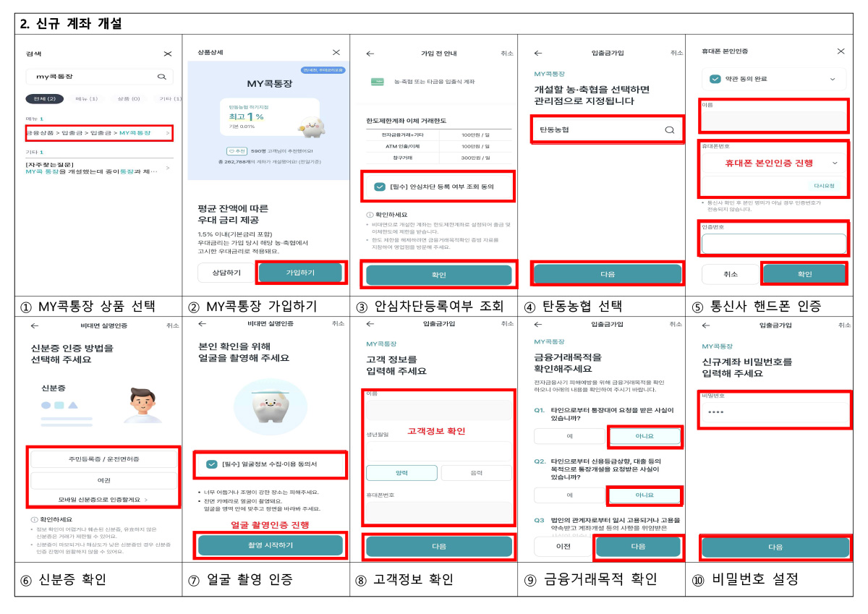This screenshot has height=614, width=868.
Task: Click the 확인하세요 info icon on 가입 전 안내
Action: tap(370, 216)
